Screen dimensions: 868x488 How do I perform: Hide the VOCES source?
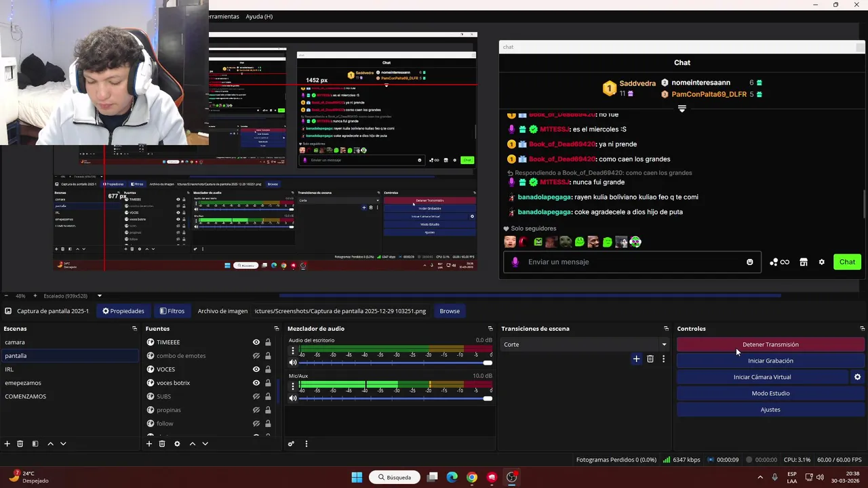256,369
